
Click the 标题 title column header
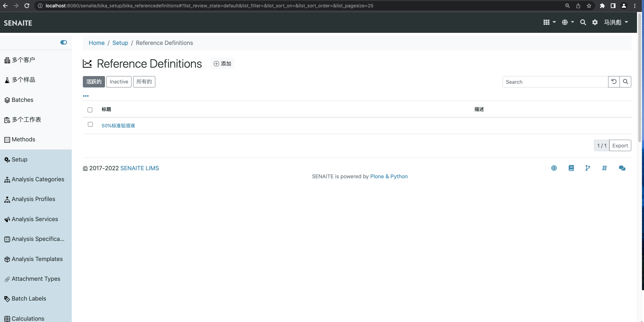106,109
